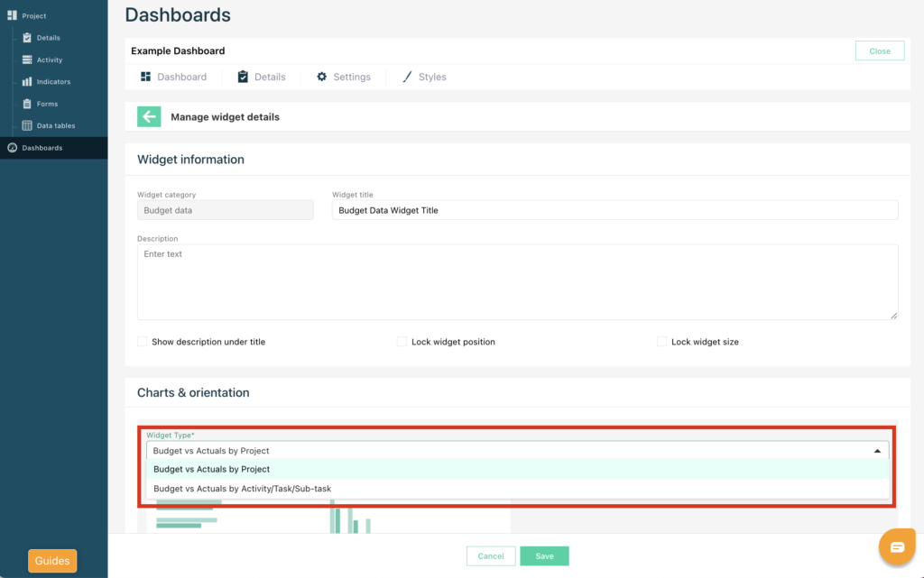The height and width of the screenshot is (578, 924).
Task: Select Budget vs Actuals by Activity/Task/Sub-task option
Action: pyautogui.click(x=517, y=489)
